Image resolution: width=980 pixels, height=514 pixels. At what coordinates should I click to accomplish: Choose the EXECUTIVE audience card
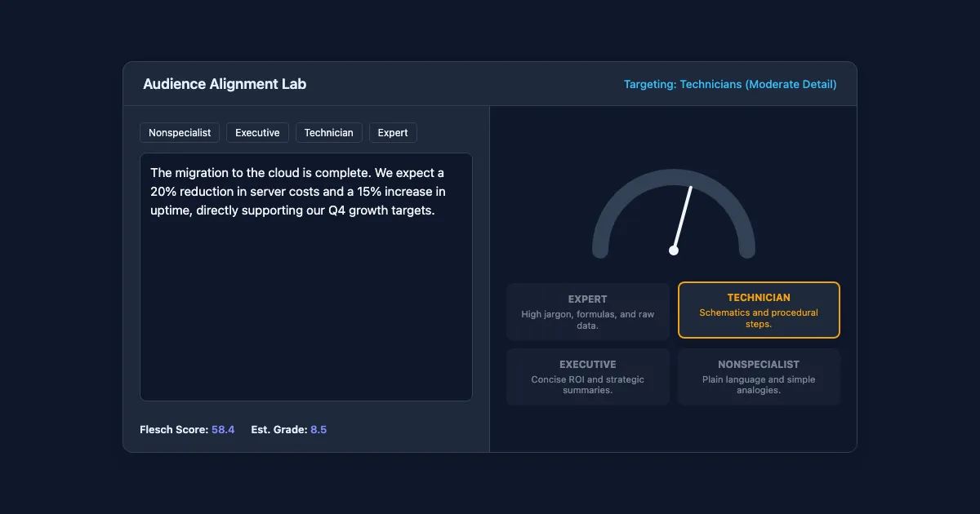[x=588, y=377]
